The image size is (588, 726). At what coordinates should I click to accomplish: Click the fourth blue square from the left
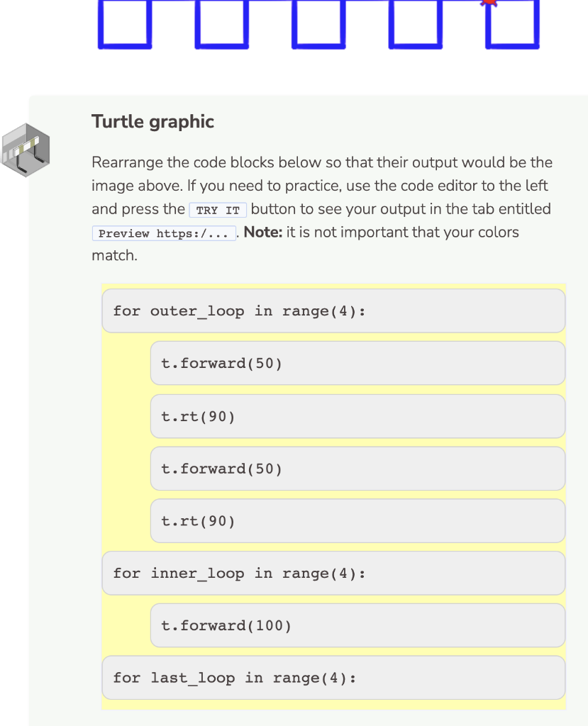tap(415, 23)
